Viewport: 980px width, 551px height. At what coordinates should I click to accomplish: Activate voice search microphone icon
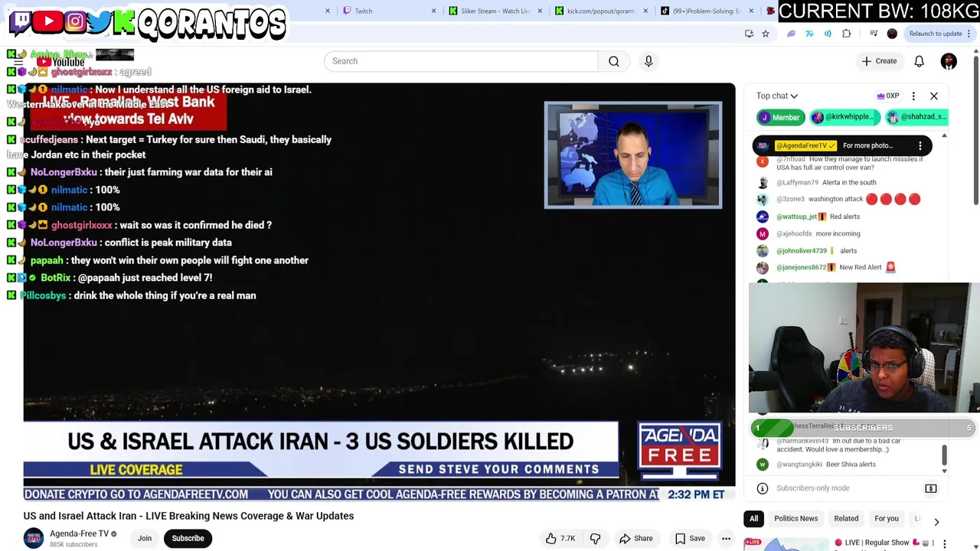pos(648,61)
